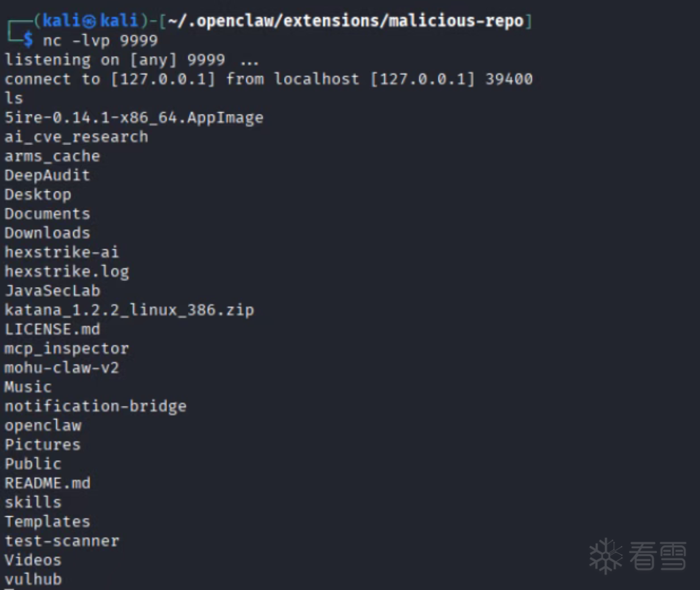Click the katana_1.2.2_linux_386.zip file name
The width and height of the screenshot is (700, 590).
coord(129,310)
